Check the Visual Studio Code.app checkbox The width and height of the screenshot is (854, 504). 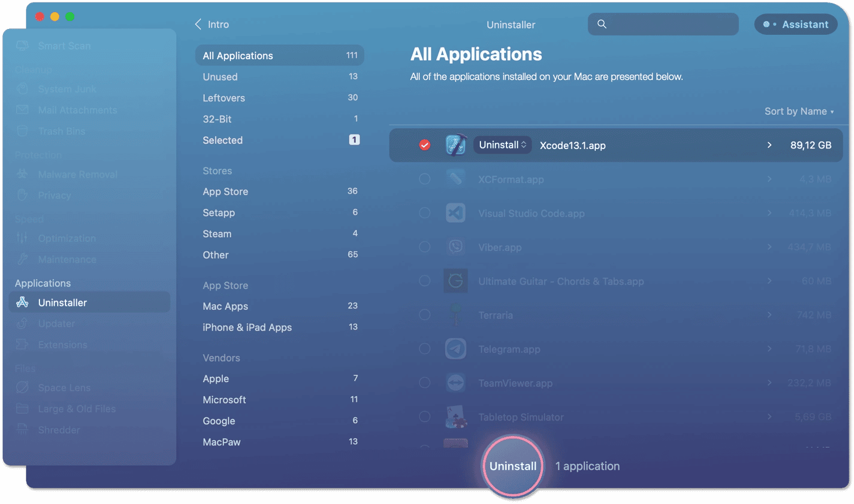pos(425,213)
